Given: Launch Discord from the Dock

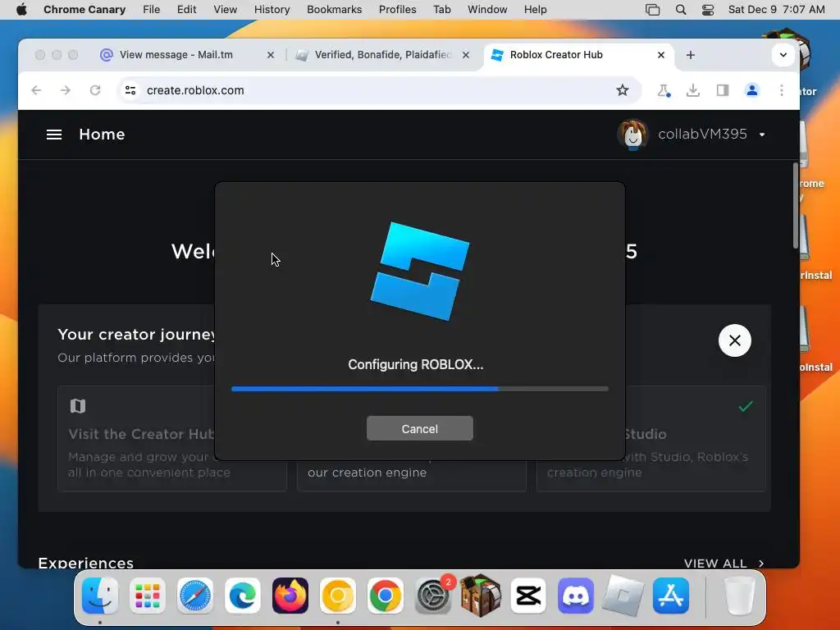Looking at the screenshot, I should (x=576, y=596).
